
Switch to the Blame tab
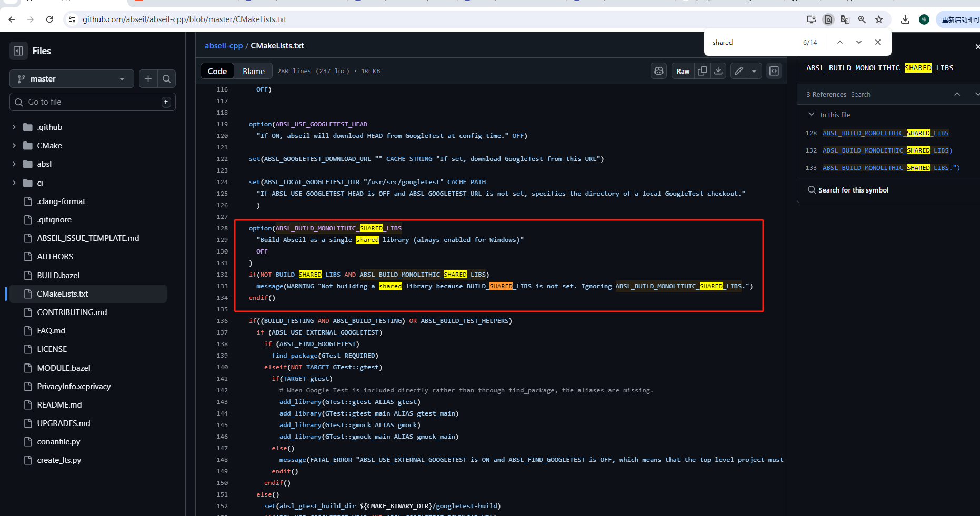point(254,71)
